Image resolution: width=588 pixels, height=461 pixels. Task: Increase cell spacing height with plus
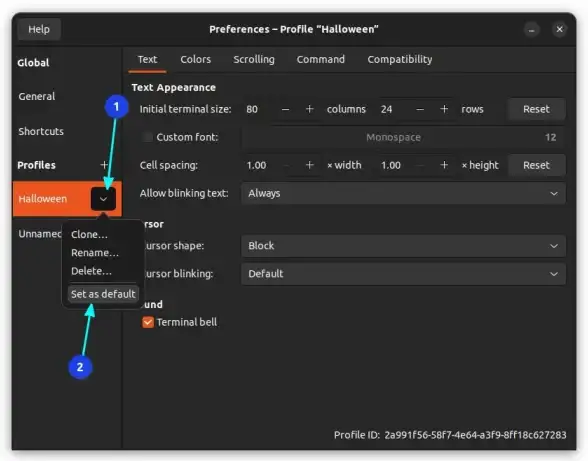coord(444,165)
